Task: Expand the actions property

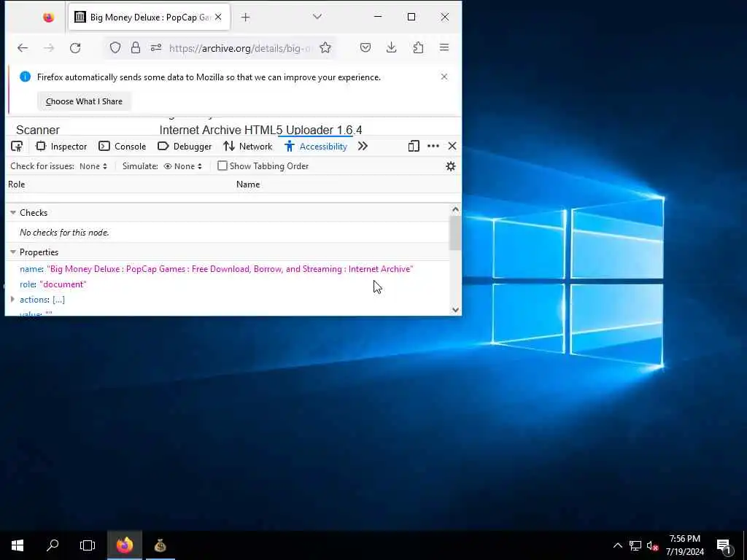Action: [13, 300]
